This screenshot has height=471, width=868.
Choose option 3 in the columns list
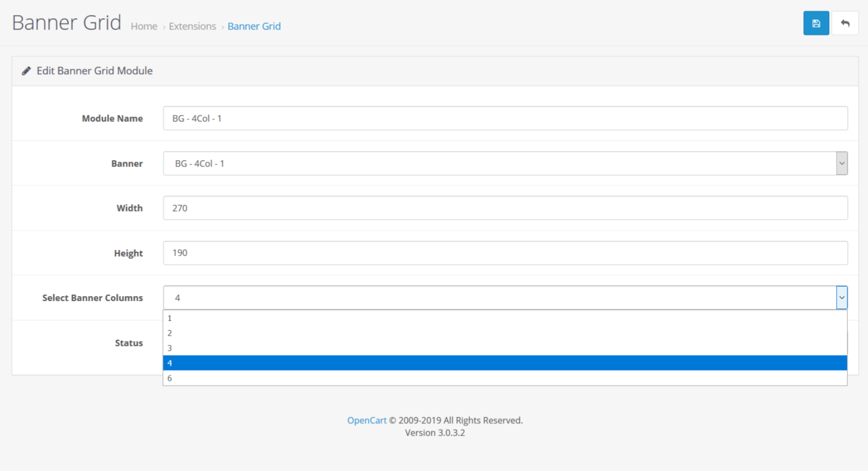pos(505,348)
